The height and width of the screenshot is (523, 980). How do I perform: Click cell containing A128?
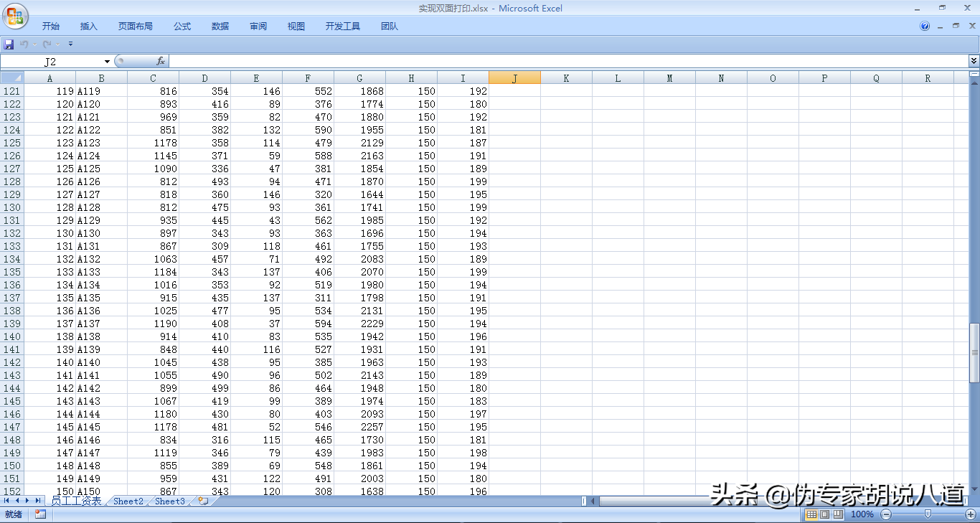(x=101, y=207)
